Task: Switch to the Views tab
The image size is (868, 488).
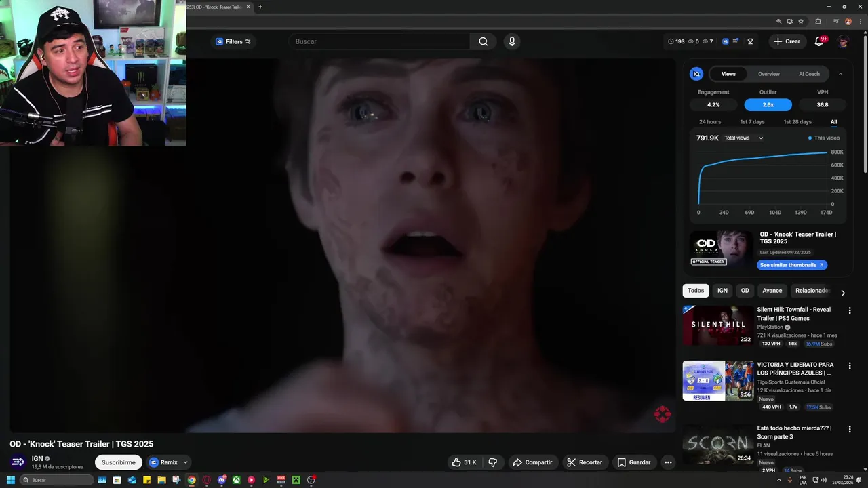Action: click(x=728, y=74)
